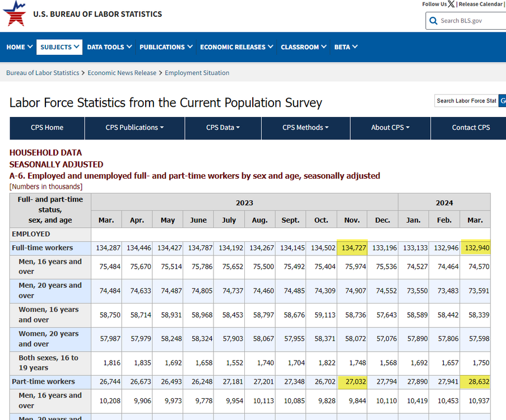
Task: Open the Release Calendar link
Action: coord(480,4)
